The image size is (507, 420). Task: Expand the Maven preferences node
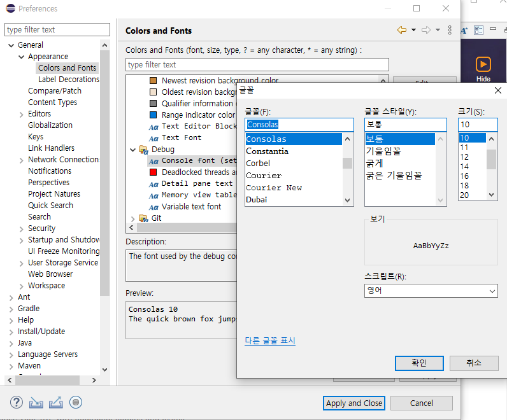11,367
